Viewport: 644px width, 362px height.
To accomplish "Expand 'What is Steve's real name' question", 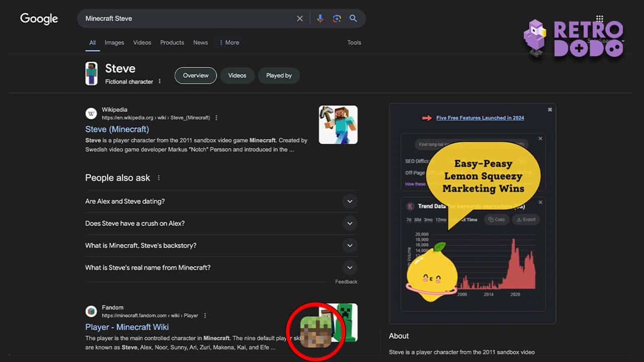I will coord(221,267).
